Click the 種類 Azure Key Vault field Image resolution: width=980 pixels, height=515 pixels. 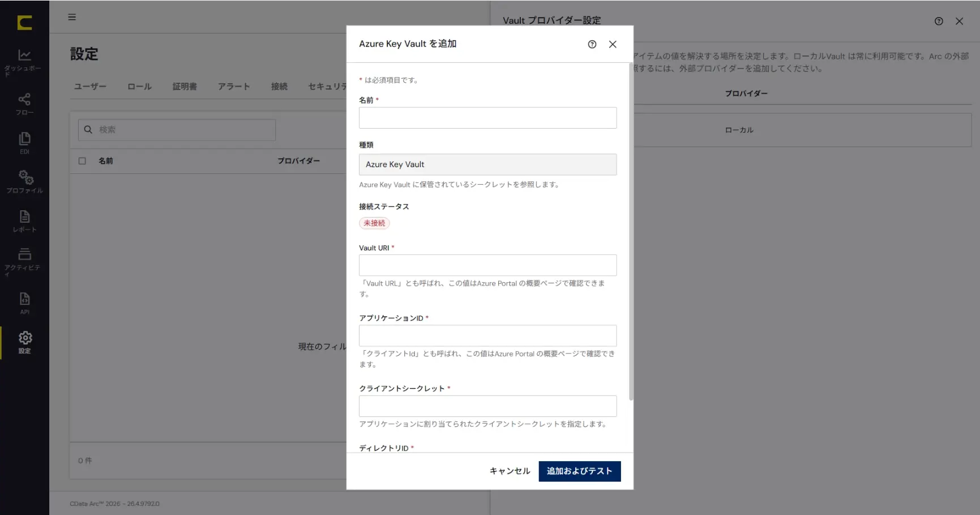[487, 164]
